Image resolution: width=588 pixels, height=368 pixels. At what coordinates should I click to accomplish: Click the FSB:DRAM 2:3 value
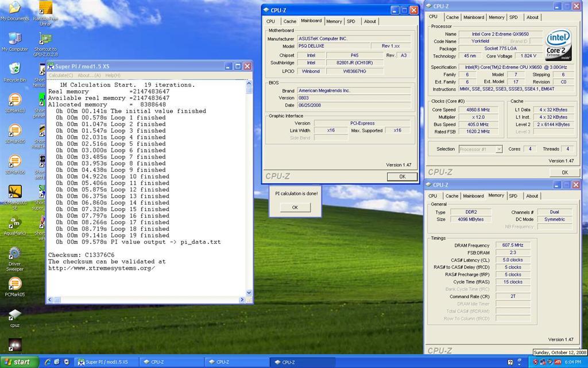tap(513, 253)
